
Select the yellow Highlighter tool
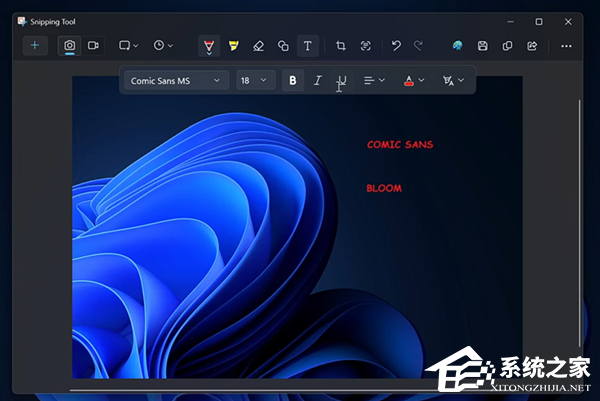233,46
